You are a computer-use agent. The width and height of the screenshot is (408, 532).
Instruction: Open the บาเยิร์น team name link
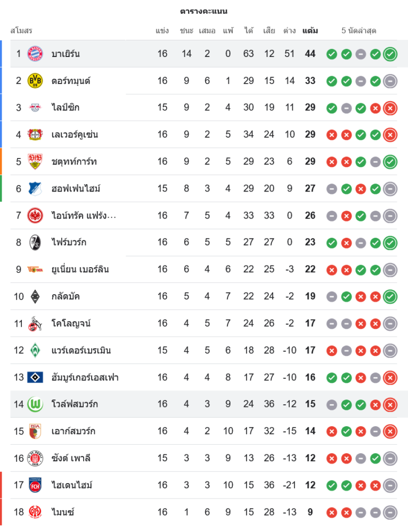[x=66, y=54]
